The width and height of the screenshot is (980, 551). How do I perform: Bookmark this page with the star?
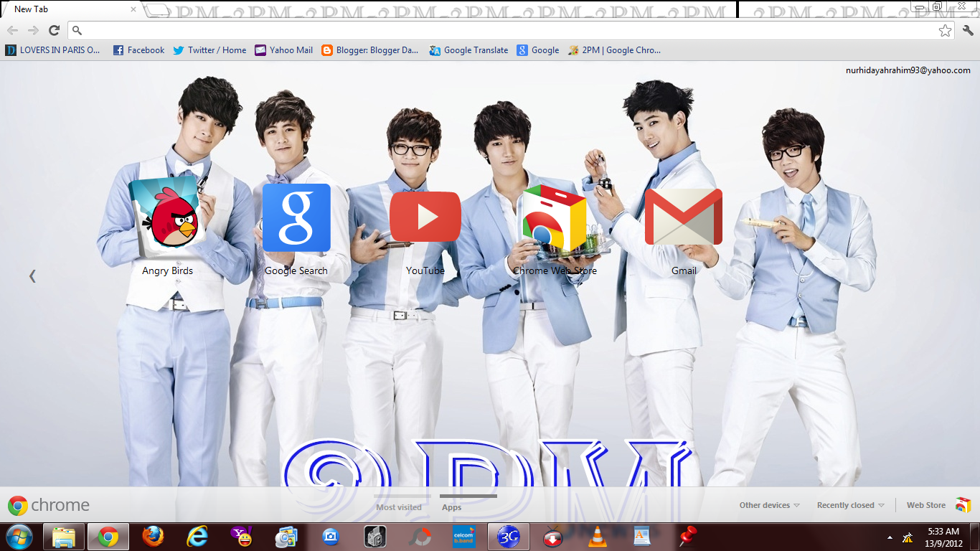click(946, 30)
